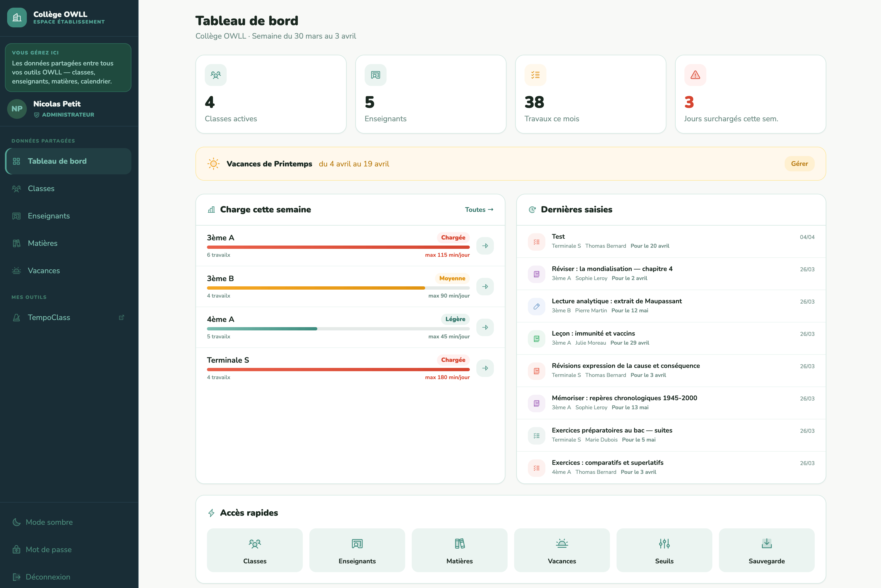881x588 pixels.
Task: Click icon of Réviser la mondialisation entry
Action: 537,274
